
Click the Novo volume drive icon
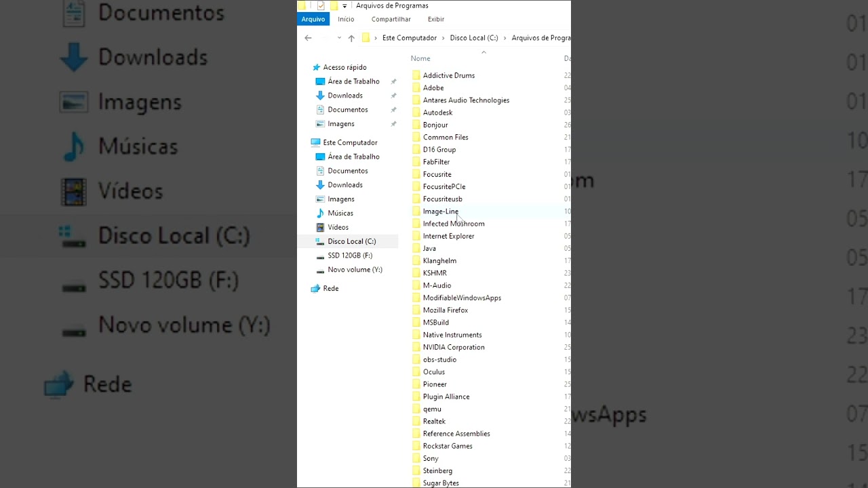[x=321, y=270]
